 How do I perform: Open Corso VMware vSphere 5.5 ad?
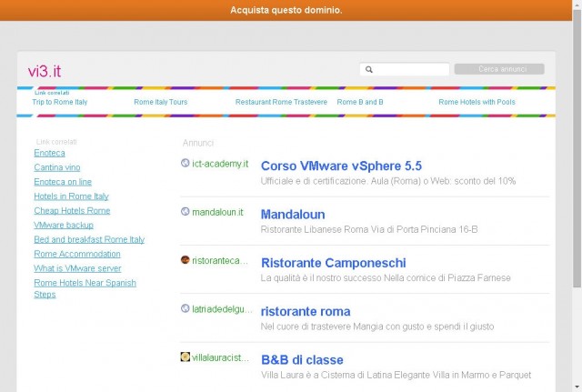341,166
